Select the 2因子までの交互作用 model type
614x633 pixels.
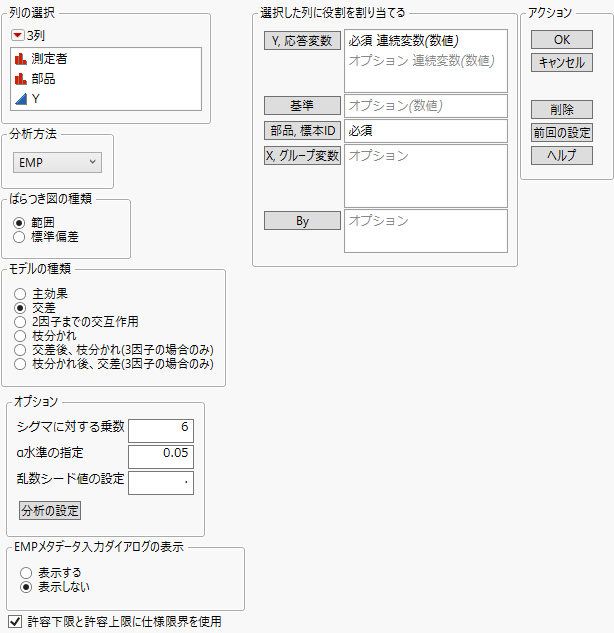coord(20,322)
